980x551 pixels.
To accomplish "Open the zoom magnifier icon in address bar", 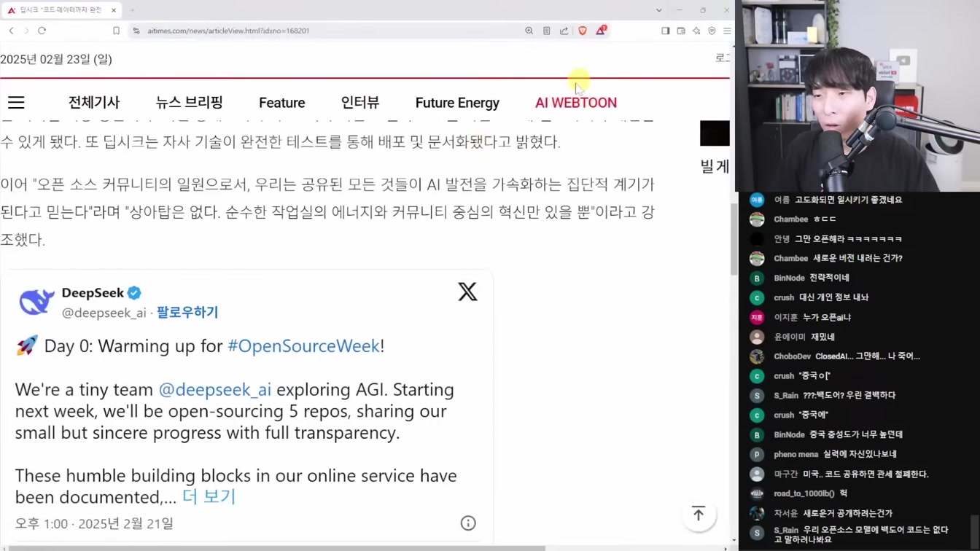I will click(x=529, y=31).
